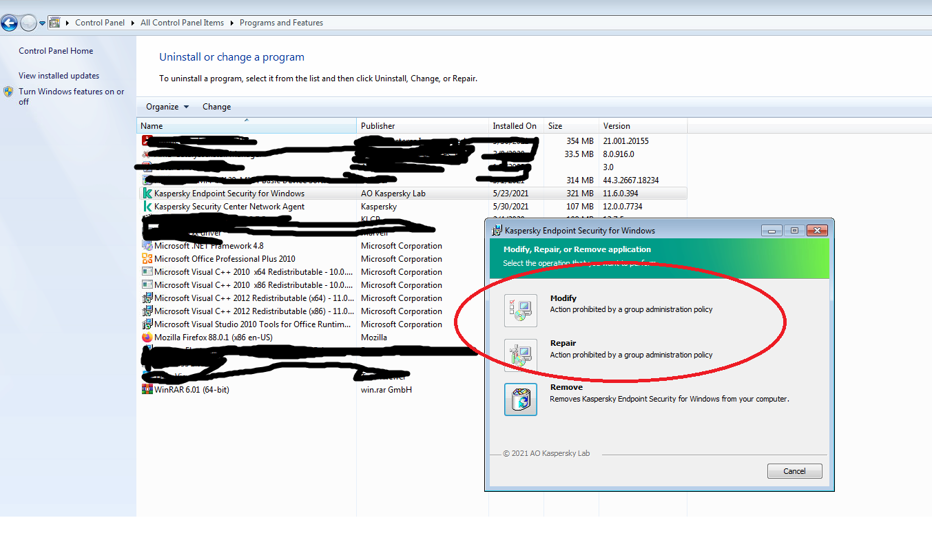Open View installed updates link
The height and width of the screenshot is (560, 932).
59,76
